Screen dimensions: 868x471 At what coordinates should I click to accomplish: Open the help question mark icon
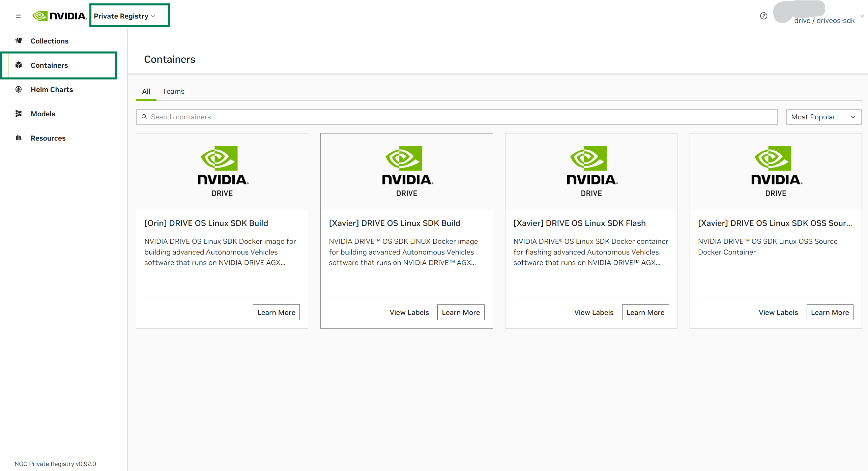(763, 16)
